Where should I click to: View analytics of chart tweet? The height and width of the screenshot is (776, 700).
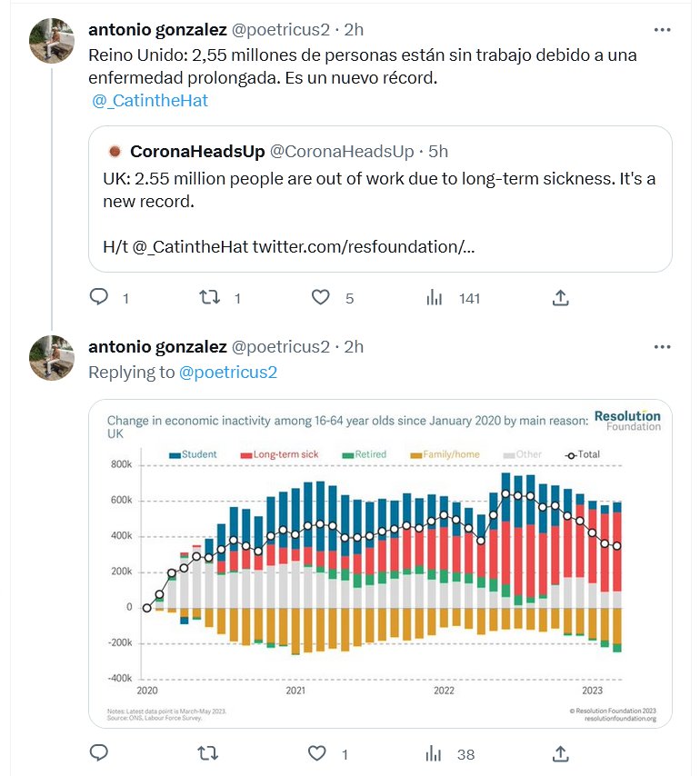435,753
